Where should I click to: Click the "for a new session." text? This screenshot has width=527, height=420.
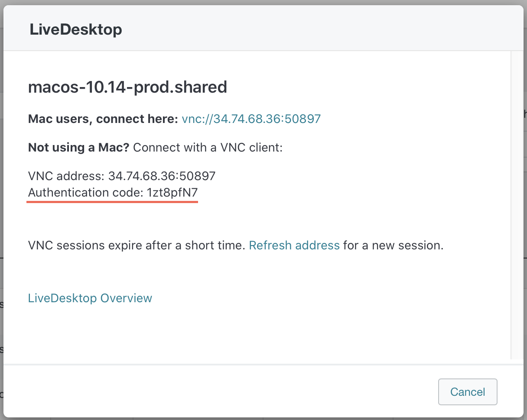point(393,246)
